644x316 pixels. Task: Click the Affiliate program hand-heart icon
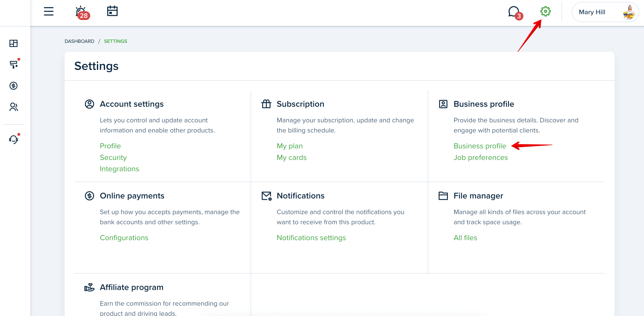(x=89, y=287)
